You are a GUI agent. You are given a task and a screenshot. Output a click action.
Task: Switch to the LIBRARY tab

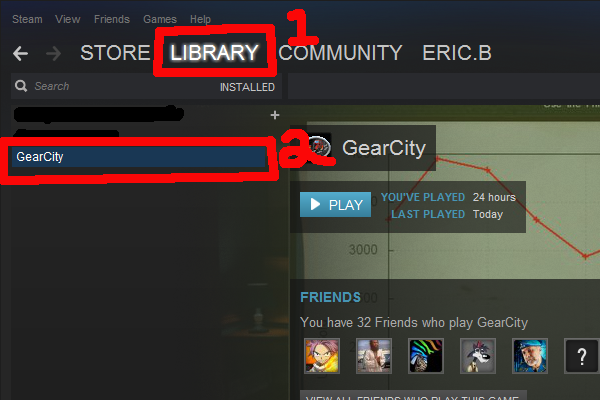point(214,52)
